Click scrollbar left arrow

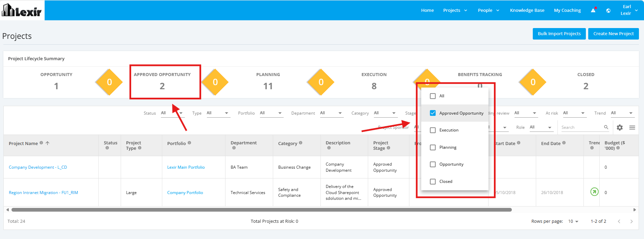click(x=7, y=210)
